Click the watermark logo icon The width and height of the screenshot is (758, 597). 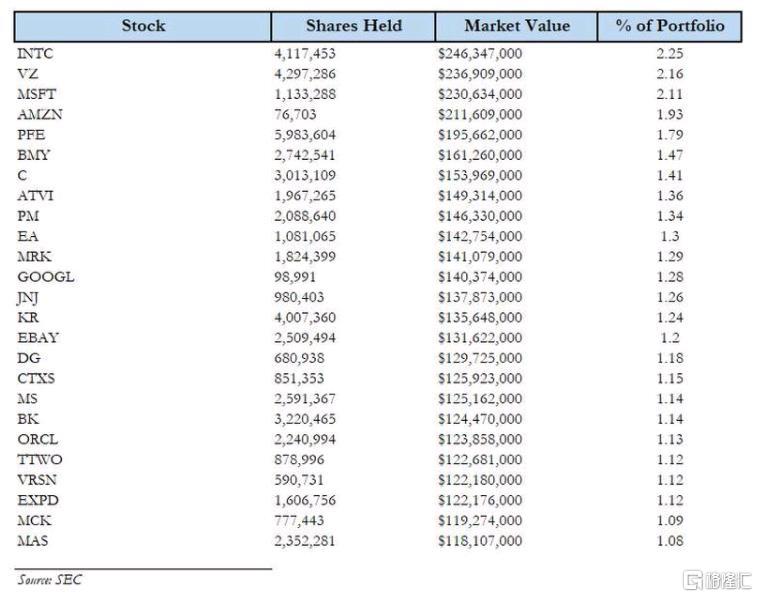point(693,580)
